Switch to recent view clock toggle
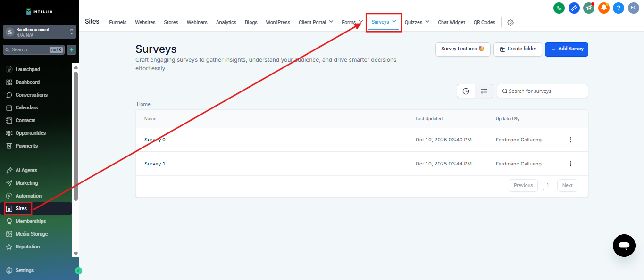Image resolution: width=644 pixels, height=280 pixels. 466,91
